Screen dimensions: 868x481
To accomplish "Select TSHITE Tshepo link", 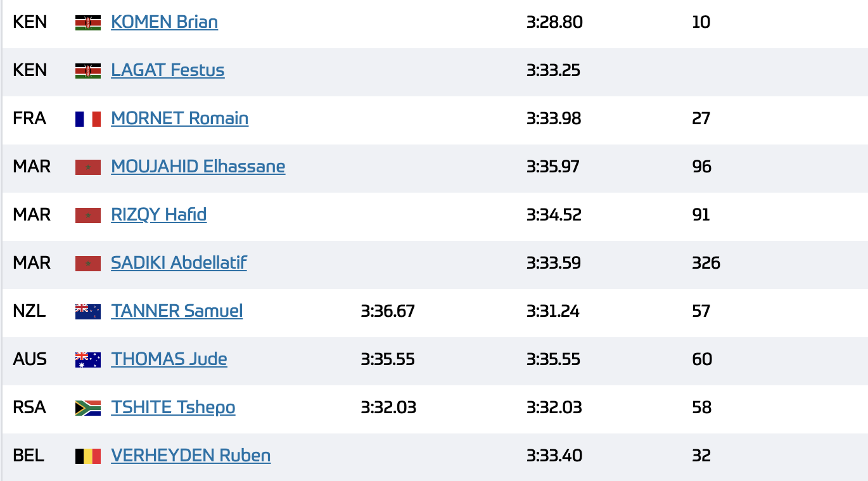I will [x=173, y=407].
